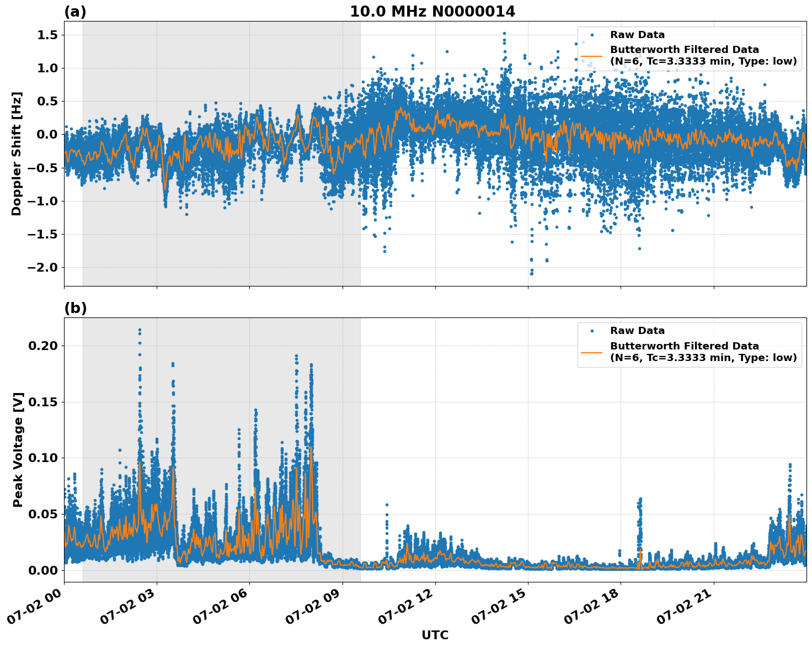
Task: Click the '0.05' Peak Voltage tick label
Action: [x=43, y=514]
